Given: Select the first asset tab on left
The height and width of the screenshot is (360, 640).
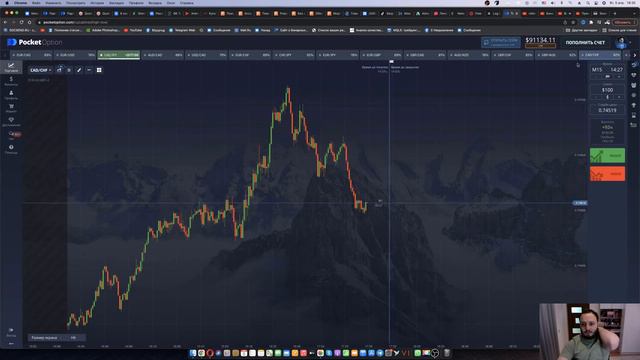Looking at the screenshot, I should point(31,55).
